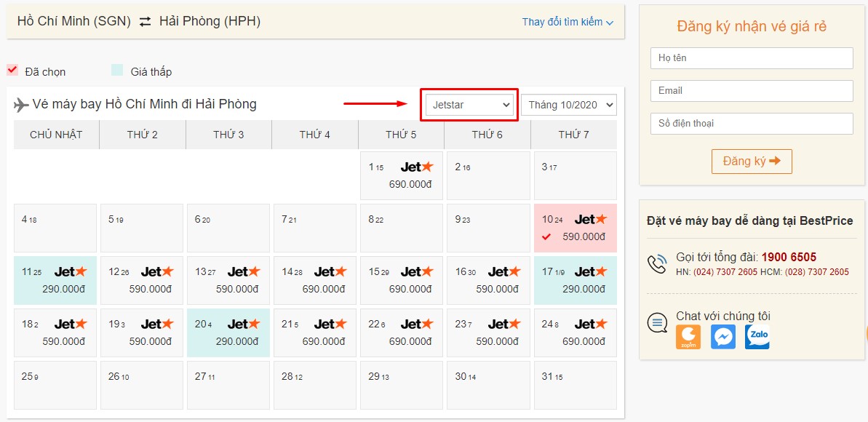Select the 'CHỦ NHẬT' column header
Screen dimensions: 868x422
click(x=55, y=134)
